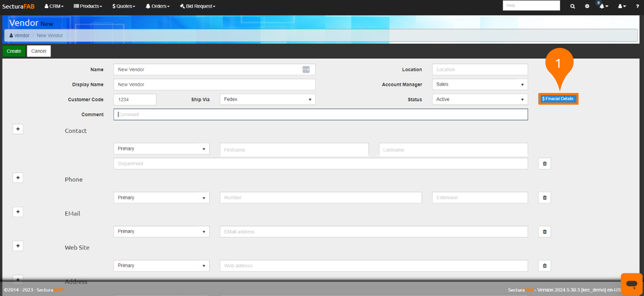Click the green Create button
The width and height of the screenshot is (644, 296).
[x=14, y=51]
